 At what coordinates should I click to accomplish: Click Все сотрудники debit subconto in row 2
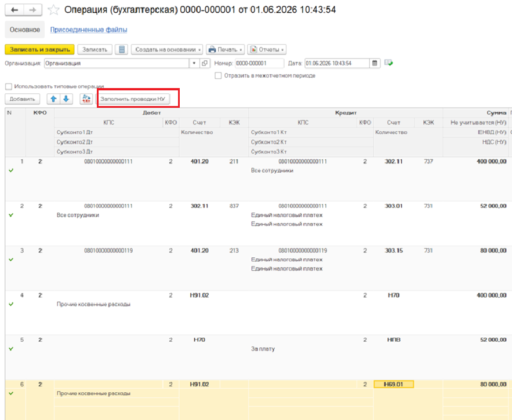pyautogui.click(x=78, y=216)
